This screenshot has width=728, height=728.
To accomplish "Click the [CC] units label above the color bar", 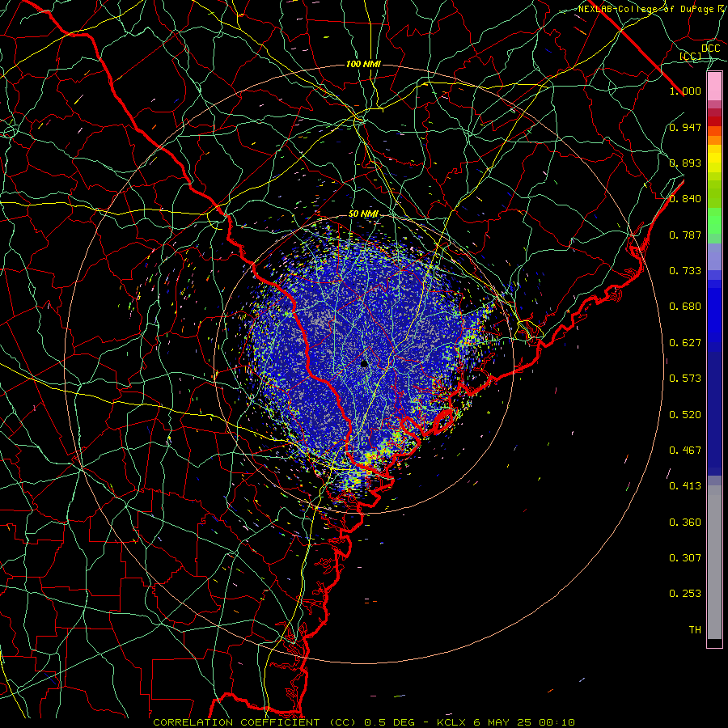I will 691,56.
